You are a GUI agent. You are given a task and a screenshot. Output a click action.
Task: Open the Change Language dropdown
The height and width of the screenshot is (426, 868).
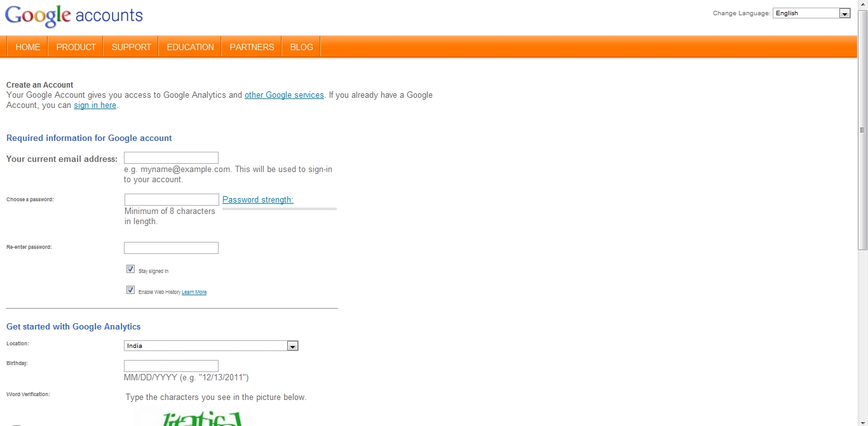(811, 13)
